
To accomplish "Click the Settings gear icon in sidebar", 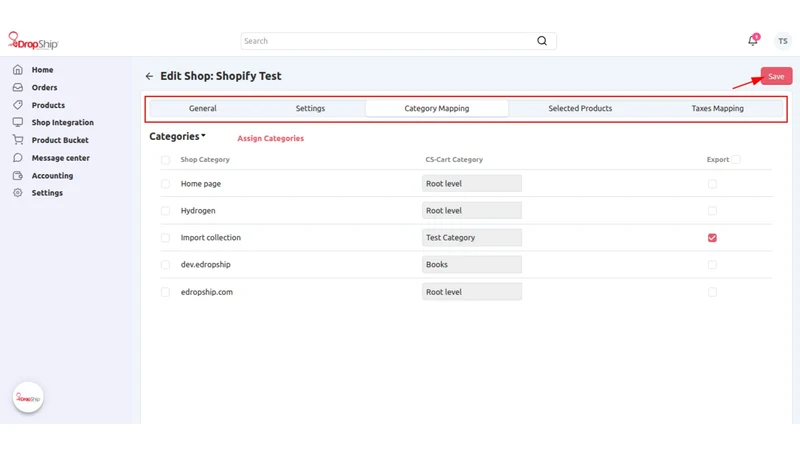I will [x=18, y=193].
